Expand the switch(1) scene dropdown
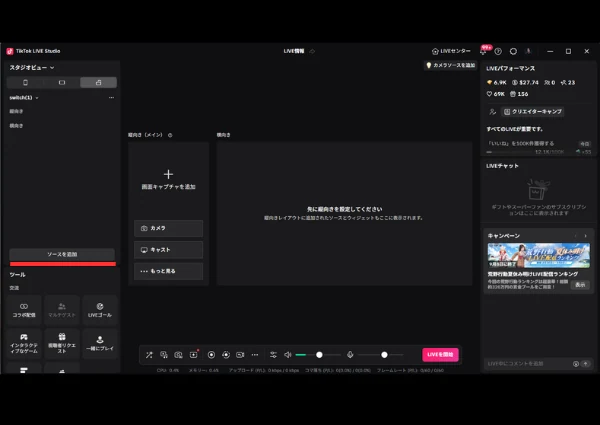 click(24, 98)
